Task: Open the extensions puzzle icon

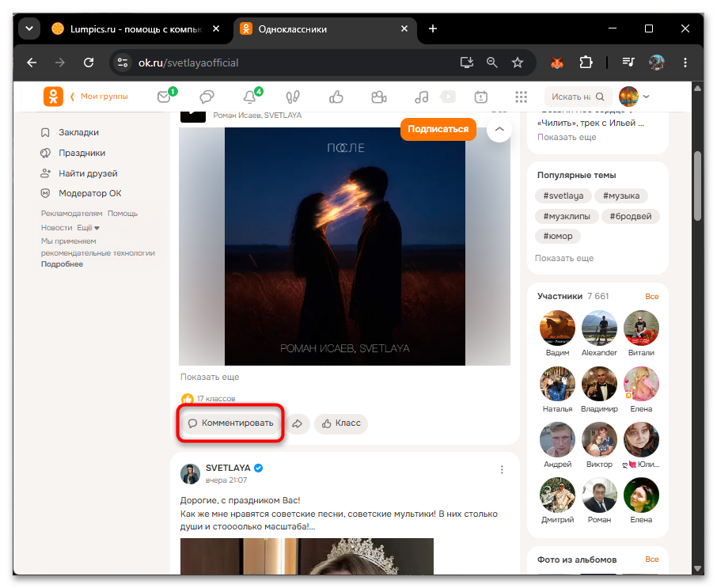Action: (586, 63)
